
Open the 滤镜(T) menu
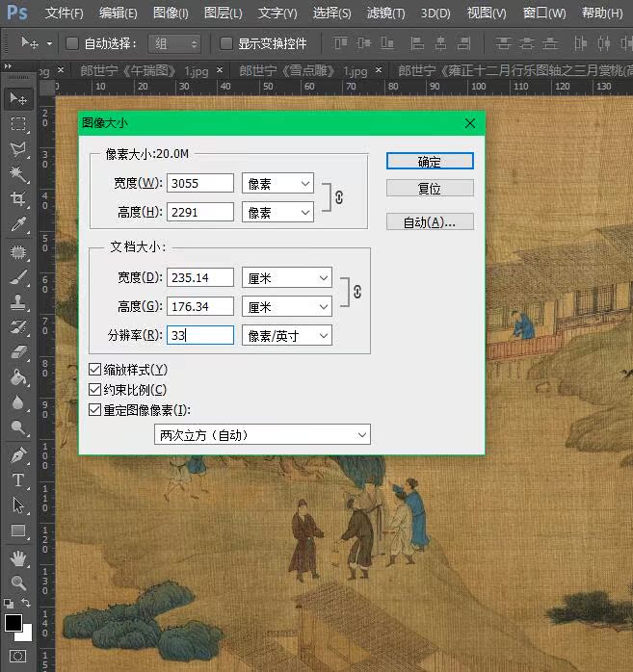[x=386, y=13]
